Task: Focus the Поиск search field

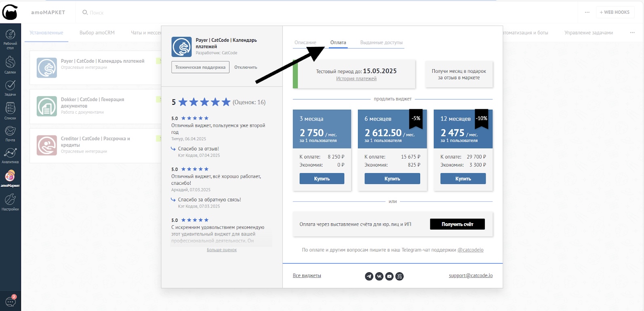Action: coord(96,13)
